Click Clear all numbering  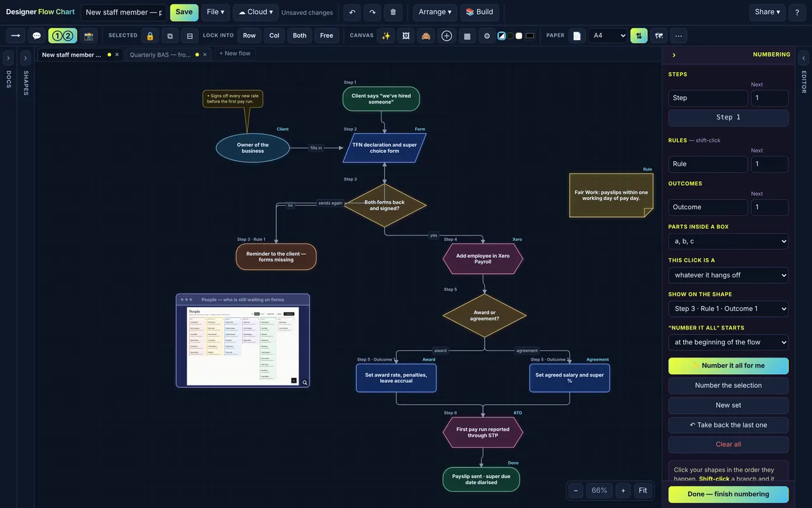[728, 444]
